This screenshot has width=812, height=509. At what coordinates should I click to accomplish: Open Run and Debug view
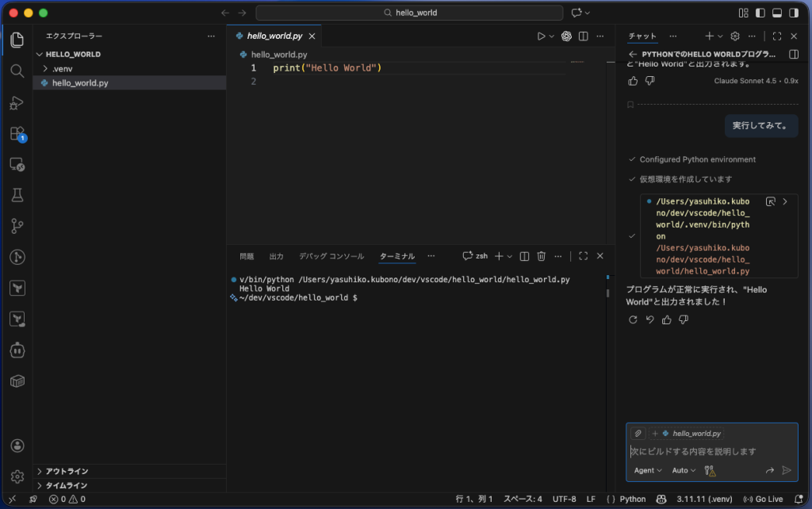[x=17, y=102]
